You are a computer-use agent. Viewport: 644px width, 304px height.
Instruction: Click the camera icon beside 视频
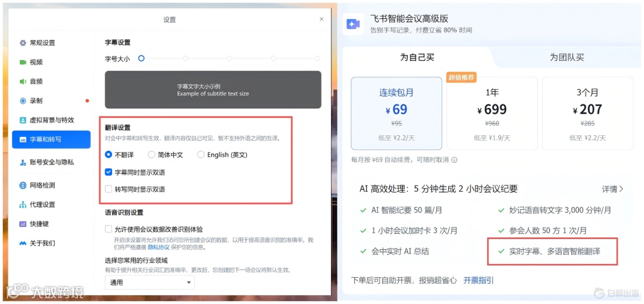(23, 63)
